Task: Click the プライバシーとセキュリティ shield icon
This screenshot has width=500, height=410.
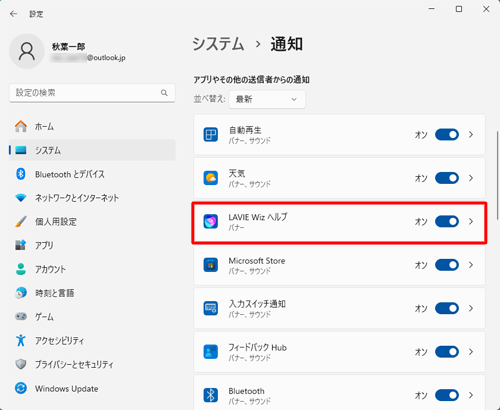Action: (x=21, y=364)
